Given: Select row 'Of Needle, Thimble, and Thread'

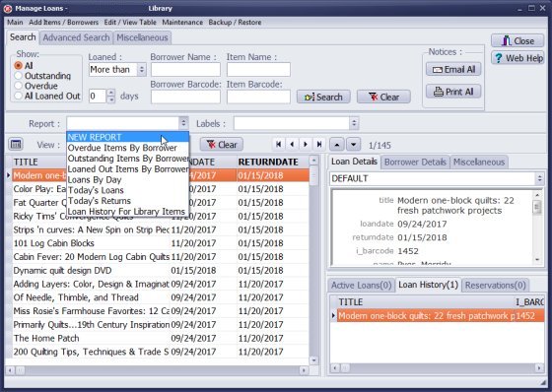Looking at the screenshot, I should click(x=160, y=297).
